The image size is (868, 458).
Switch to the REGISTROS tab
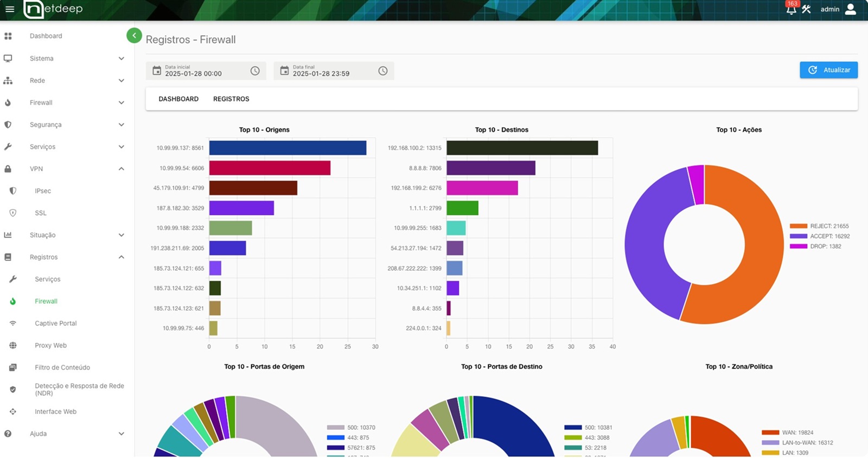pos(231,99)
